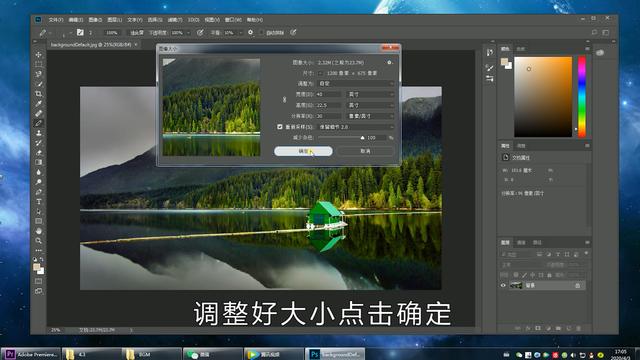Select the Crop tool
640x360 pixels.
click(39, 94)
